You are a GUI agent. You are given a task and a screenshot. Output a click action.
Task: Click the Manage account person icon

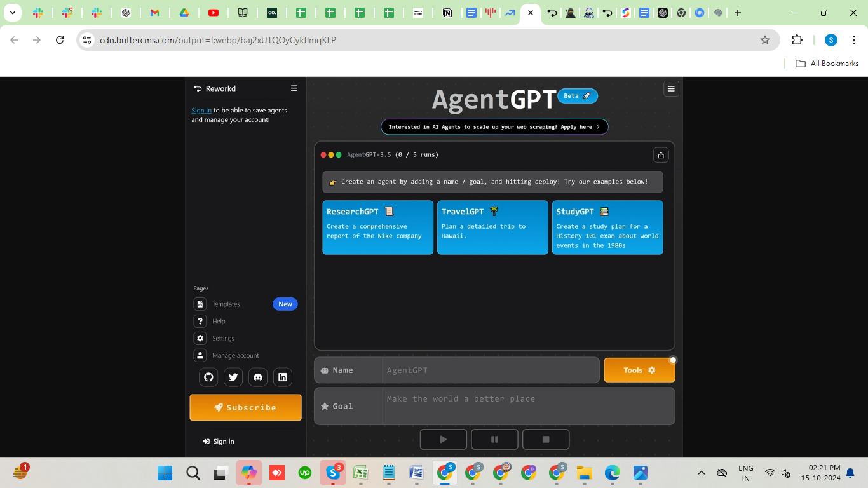click(200, 355)
